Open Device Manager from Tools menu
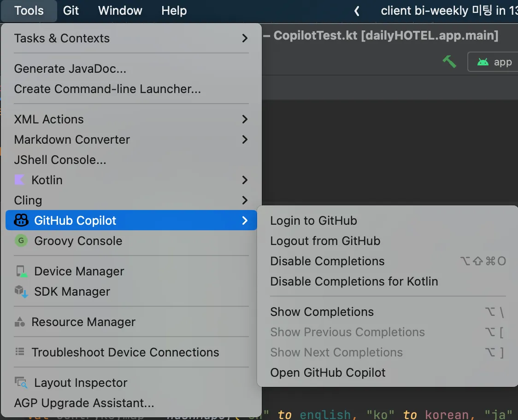This screenshot has height=420, width=518. click(x=131, y=271)
